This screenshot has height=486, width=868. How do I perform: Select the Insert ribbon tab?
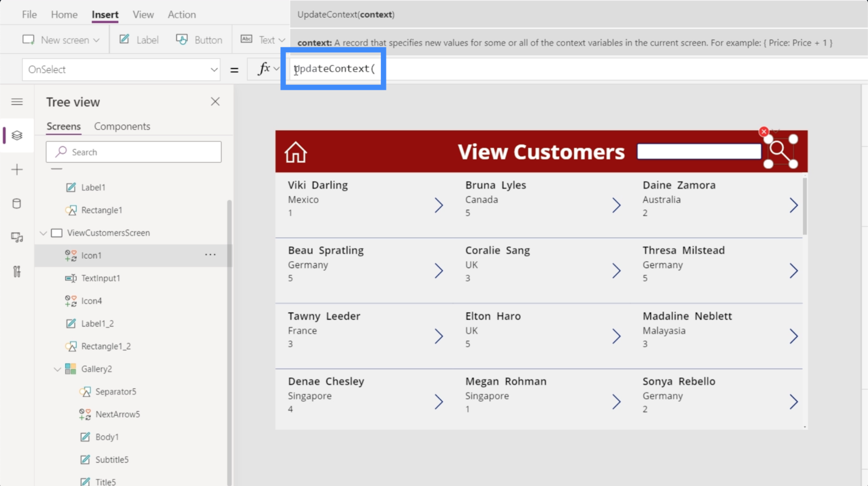point(105,14)
